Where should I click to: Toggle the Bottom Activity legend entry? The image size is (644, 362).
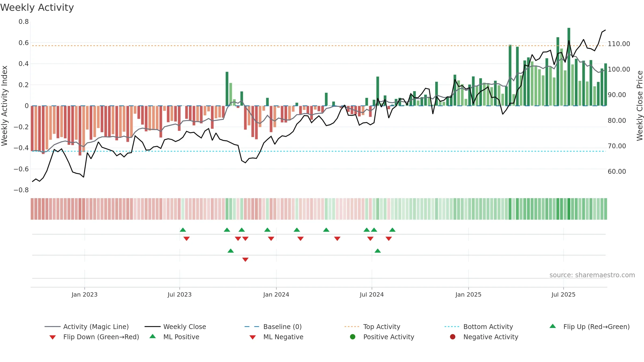point(479,327)
